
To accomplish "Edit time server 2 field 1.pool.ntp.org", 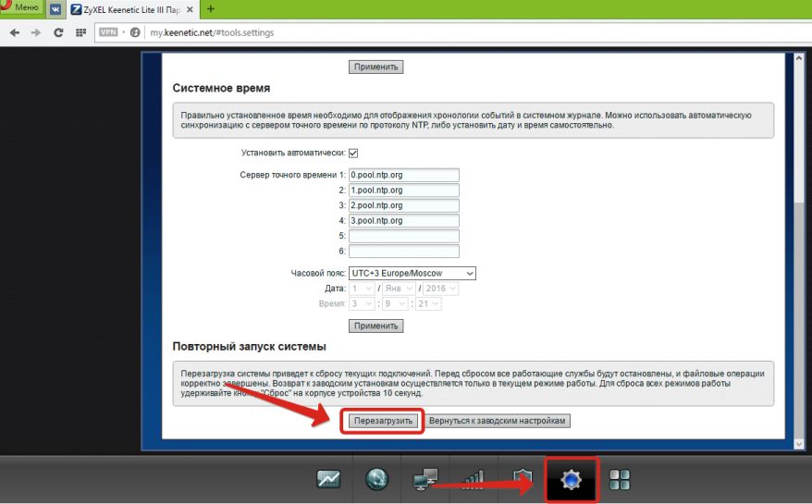I will click(x=404, y=191).
